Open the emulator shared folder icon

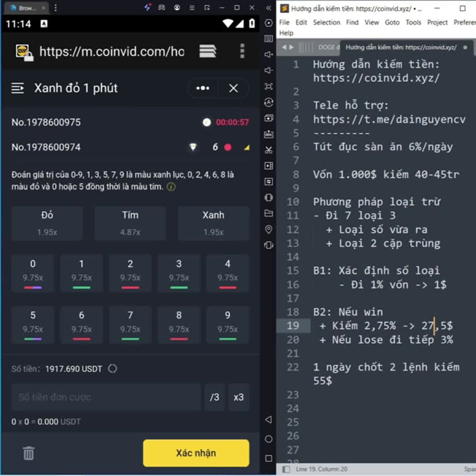pyautogui.click(x=268, y=213)
